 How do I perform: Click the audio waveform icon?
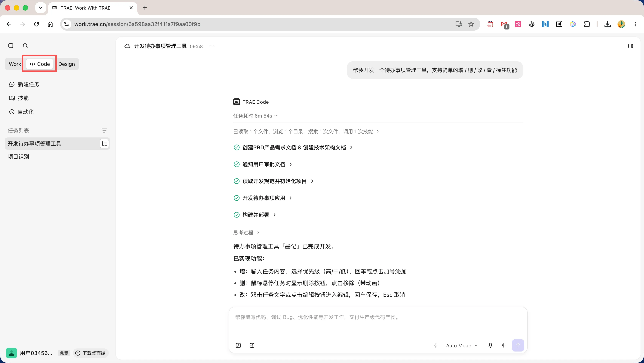(504, 345)
